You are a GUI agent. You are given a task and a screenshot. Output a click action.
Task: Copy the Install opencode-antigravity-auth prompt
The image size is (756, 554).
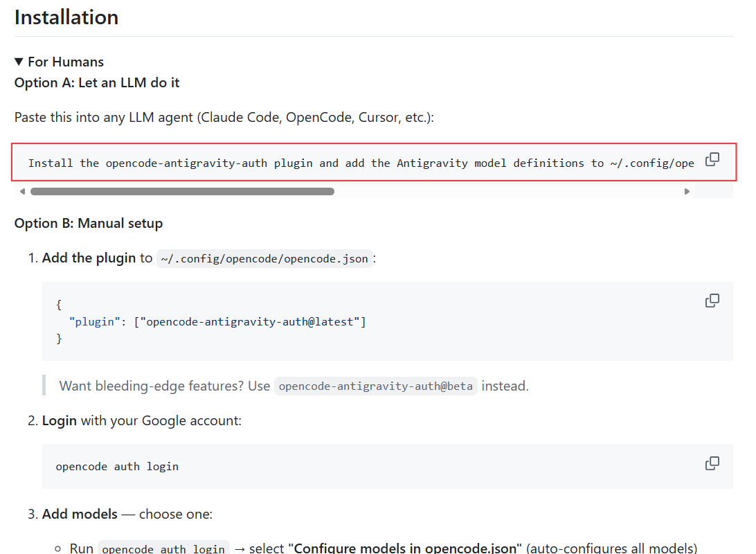pos(712,159)
